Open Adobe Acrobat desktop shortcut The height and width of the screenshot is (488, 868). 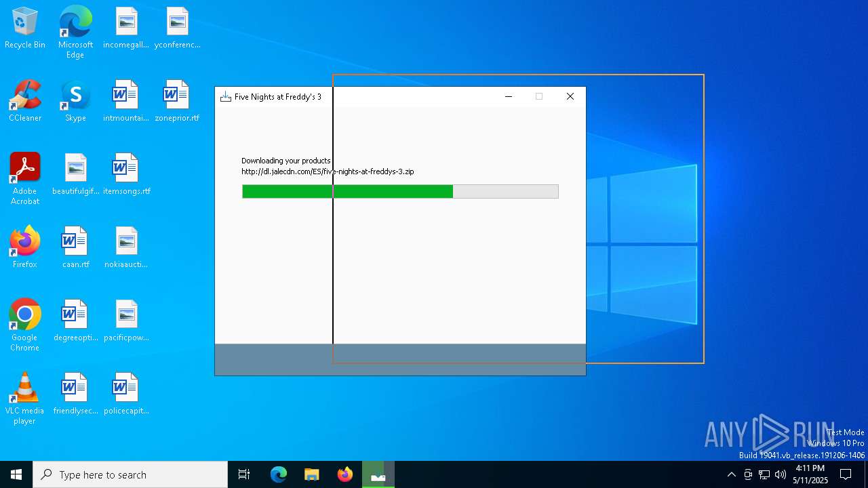click(25, 179)
